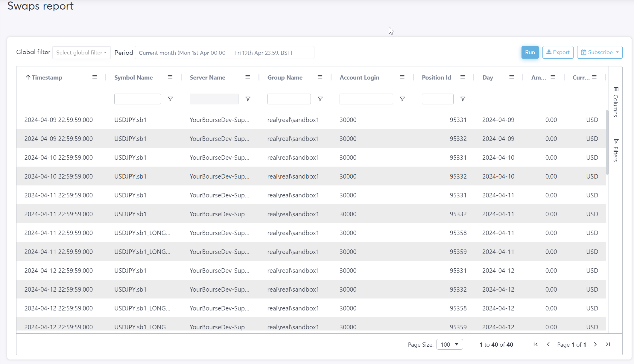The height and width of the screenshot is (364, 634).
Task: Click Position Id 95332 on 2024-04-11
Action: [458, 214]
